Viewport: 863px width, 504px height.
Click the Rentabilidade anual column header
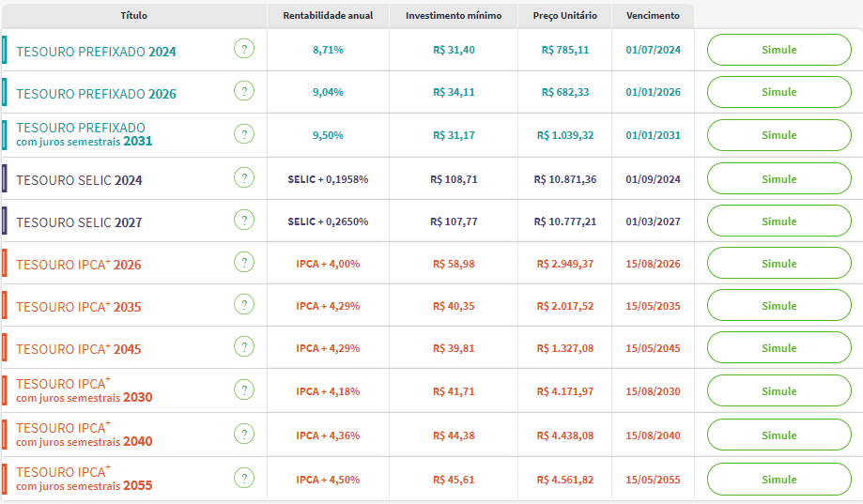(x=328, y=16)
